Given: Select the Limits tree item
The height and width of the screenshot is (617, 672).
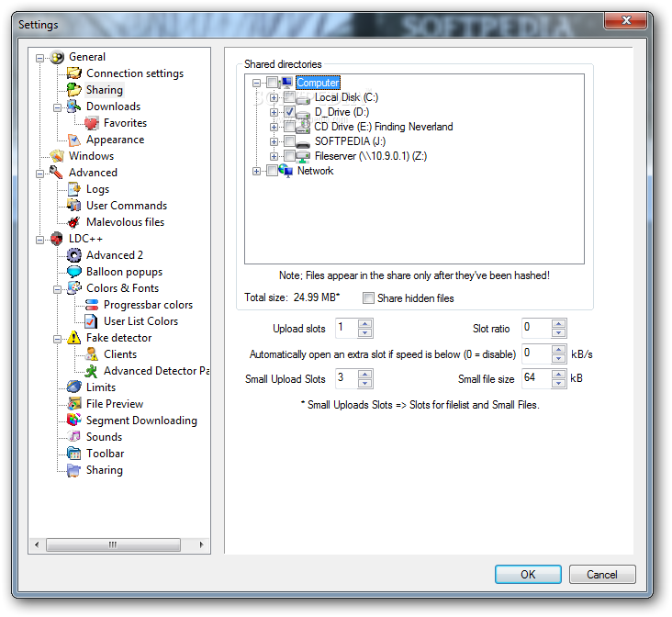Looking at the screenshot, I should (101, 387).
